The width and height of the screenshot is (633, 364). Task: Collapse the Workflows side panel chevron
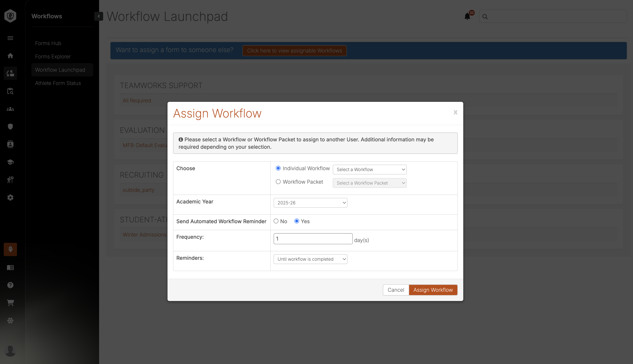(x=99, y=16)
